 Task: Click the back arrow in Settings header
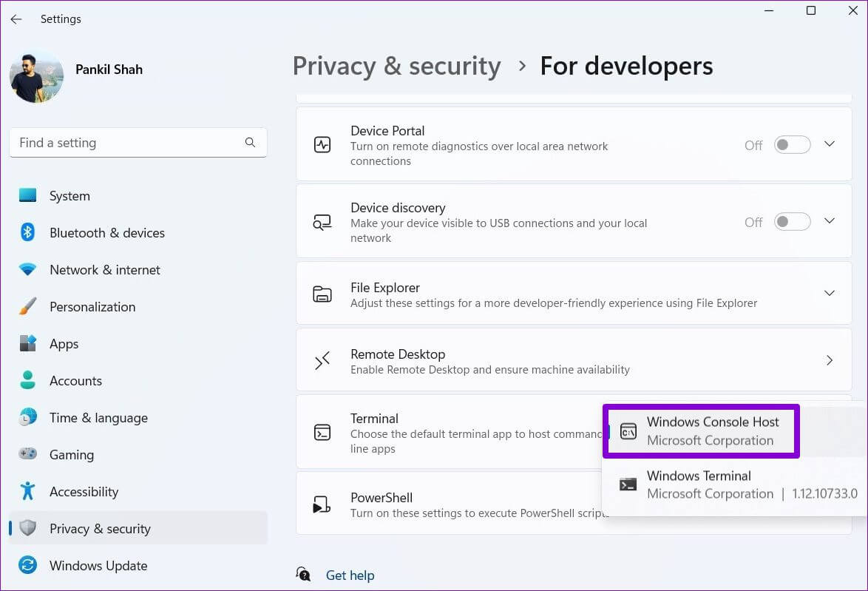16,19
